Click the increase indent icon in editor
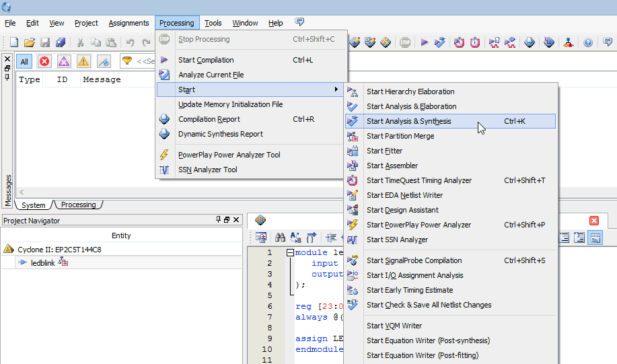The height and width of the screenshot is (364, 617). 331,238
